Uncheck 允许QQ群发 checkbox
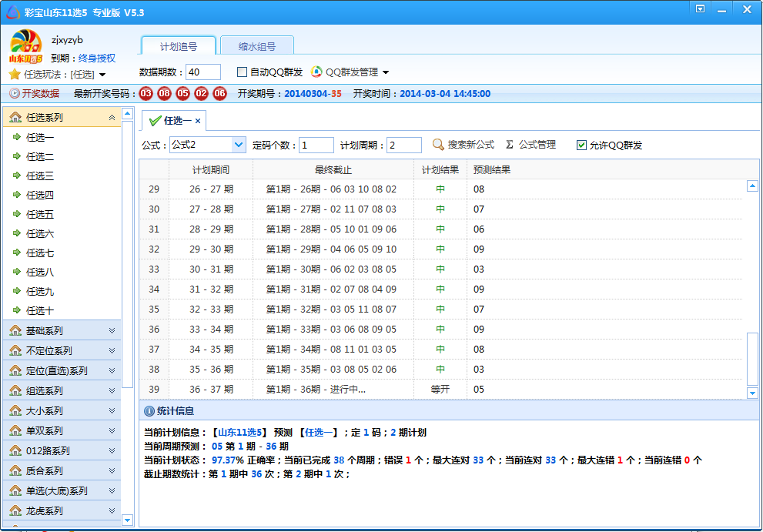The width and height of the screenshot is (763, 532). pos(581,145)
